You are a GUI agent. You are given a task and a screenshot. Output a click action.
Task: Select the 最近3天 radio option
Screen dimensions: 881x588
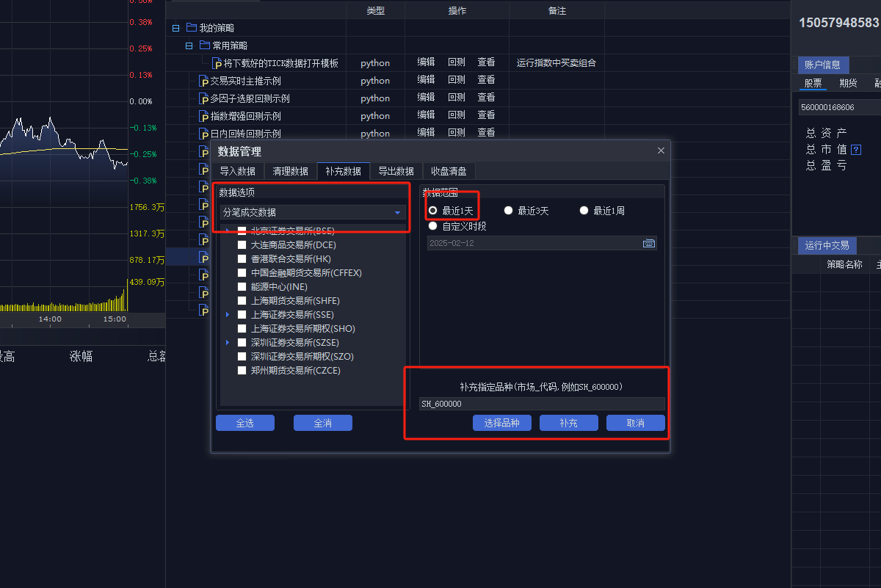(x=508, y=210)
